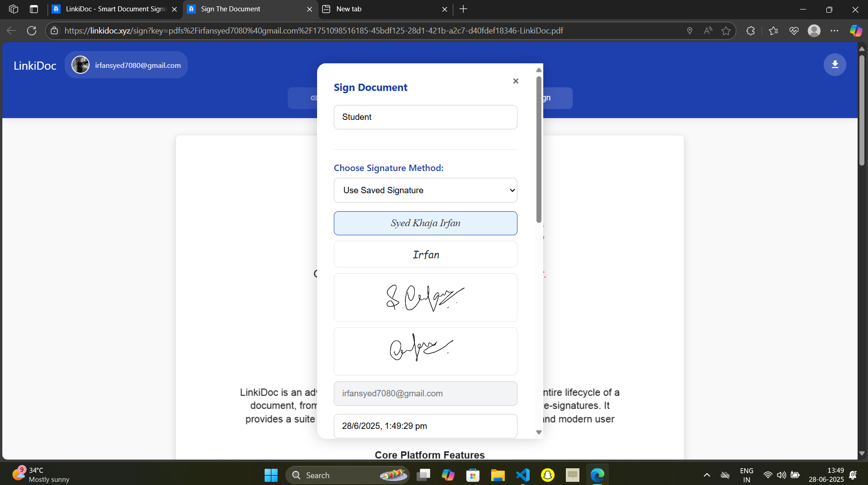Click the Student name input field

[425, 117]
